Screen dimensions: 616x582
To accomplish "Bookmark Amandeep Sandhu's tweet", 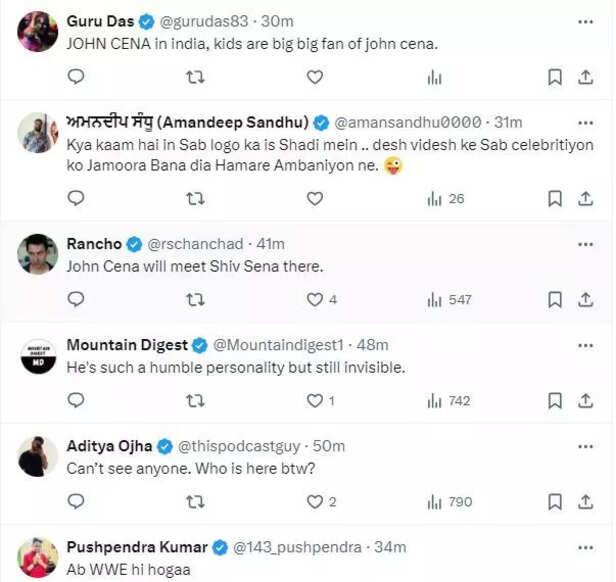I will [x=555, y=198].
